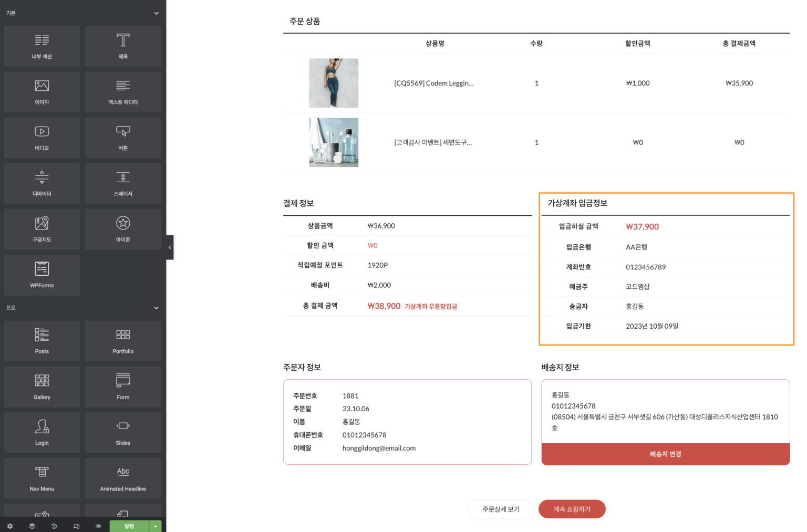Viewport: 807px width, 532px height.
Task: Toggle responsive mode device icon
Action: pos(76,526)
